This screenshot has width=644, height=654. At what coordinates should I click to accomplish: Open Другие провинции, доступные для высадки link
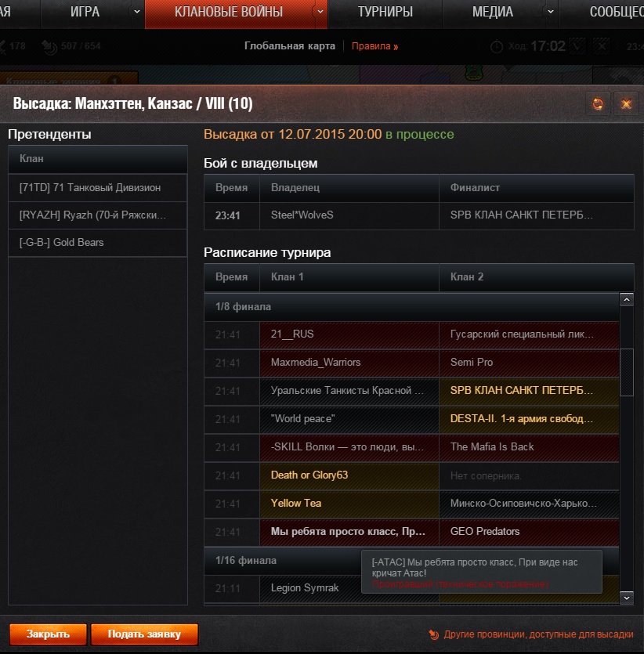coord(538,634)
